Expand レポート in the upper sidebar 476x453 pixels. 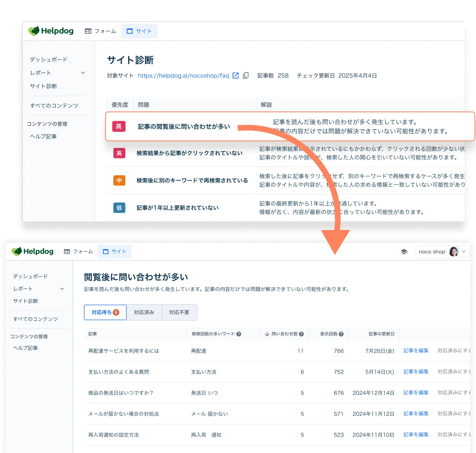(83, 73)
